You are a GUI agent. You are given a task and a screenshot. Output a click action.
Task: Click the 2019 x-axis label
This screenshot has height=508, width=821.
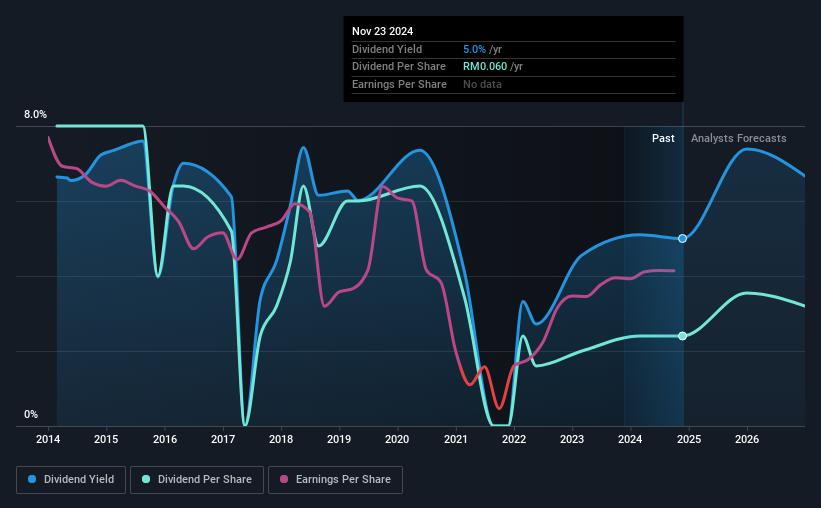coord(339,439)
